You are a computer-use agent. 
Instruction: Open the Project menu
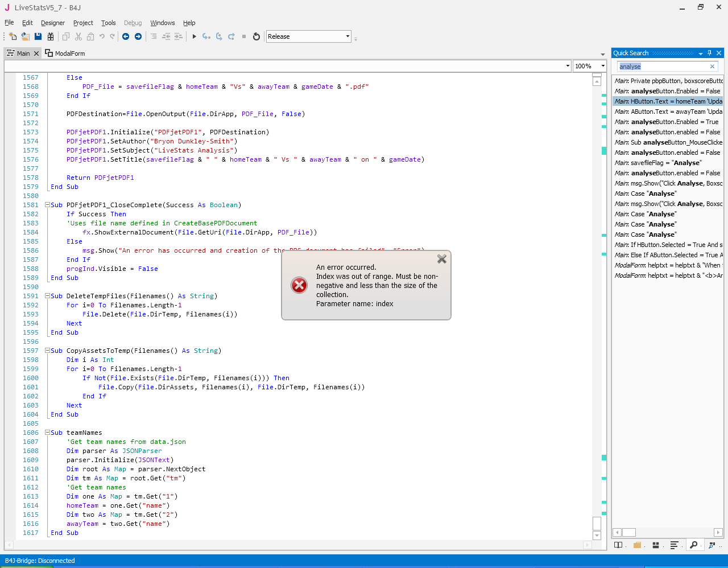point(83,23)
